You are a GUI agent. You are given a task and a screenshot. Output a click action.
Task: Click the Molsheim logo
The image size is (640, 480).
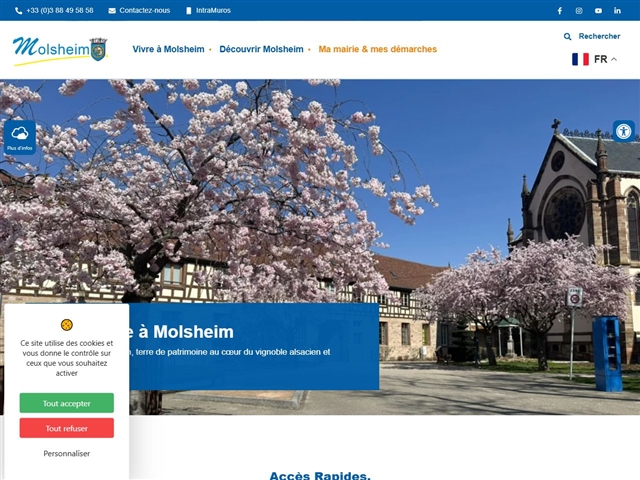[x=60, y=51]
